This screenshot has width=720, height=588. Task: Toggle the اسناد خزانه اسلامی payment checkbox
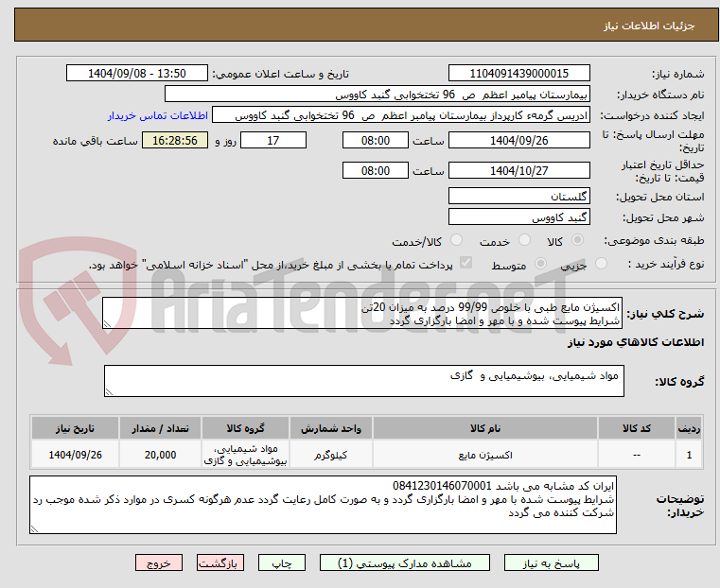click(465, 263)
